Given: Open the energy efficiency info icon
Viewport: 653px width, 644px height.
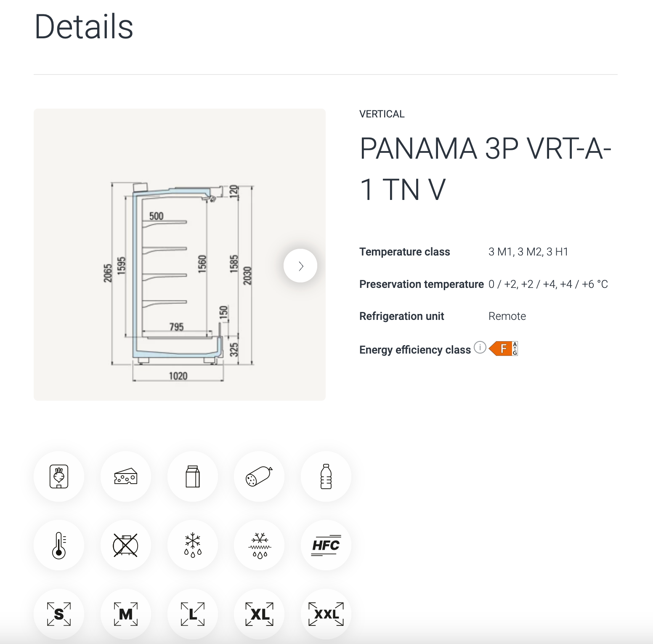Looking at the screenshot, I should coord(480,348).
